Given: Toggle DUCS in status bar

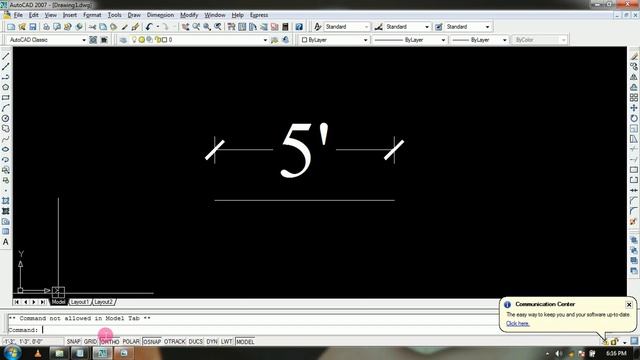Looking at the screenshot, I should 196,342.
